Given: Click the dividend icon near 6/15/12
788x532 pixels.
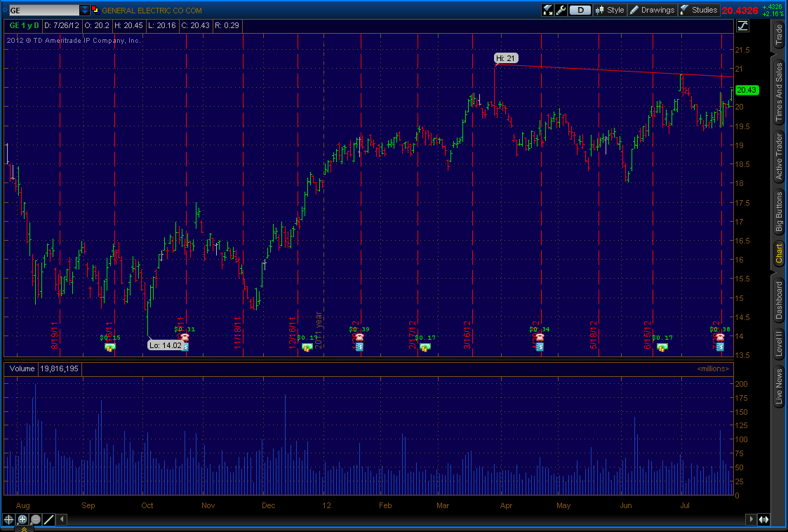Looking at the screenshot, I should pyautogui.click(x=662, y=347).
